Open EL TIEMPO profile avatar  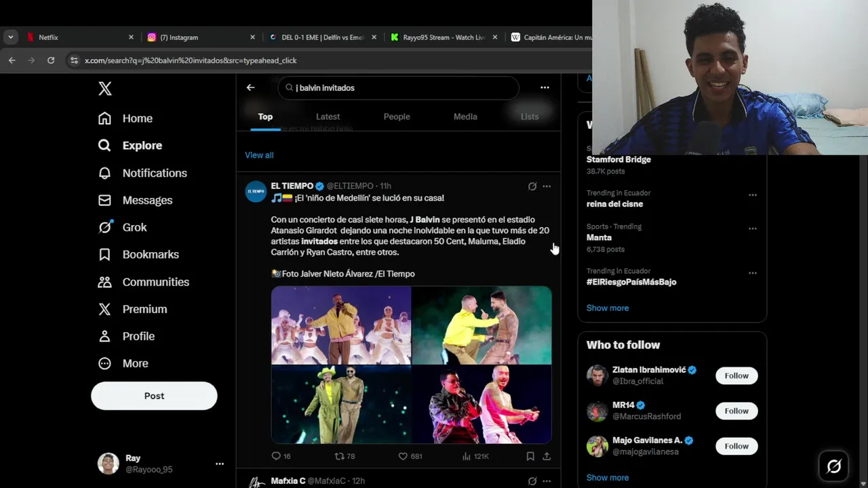pos(256,192)
